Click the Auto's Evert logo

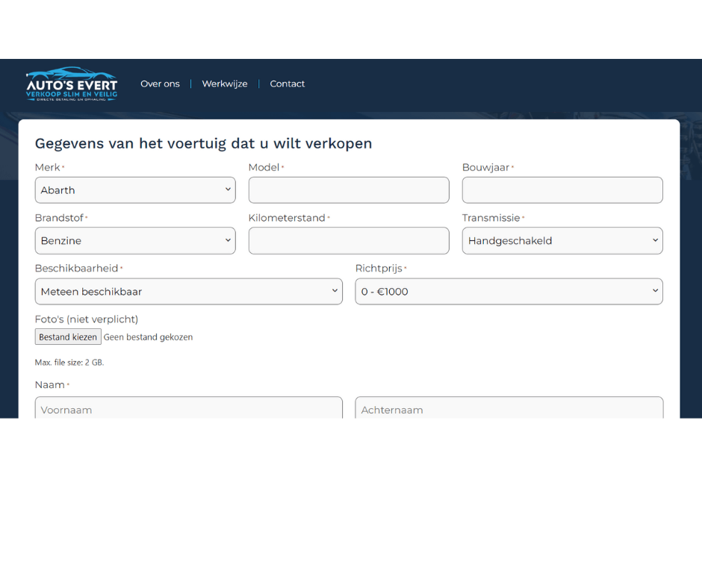(x=72, y=84)
